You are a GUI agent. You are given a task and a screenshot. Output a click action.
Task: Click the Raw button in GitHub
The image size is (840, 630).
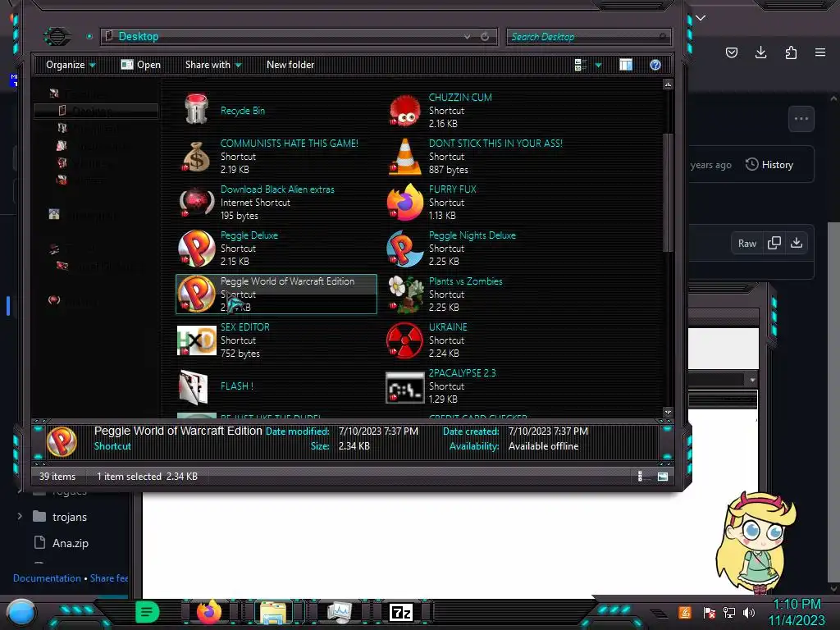point(746,243)
